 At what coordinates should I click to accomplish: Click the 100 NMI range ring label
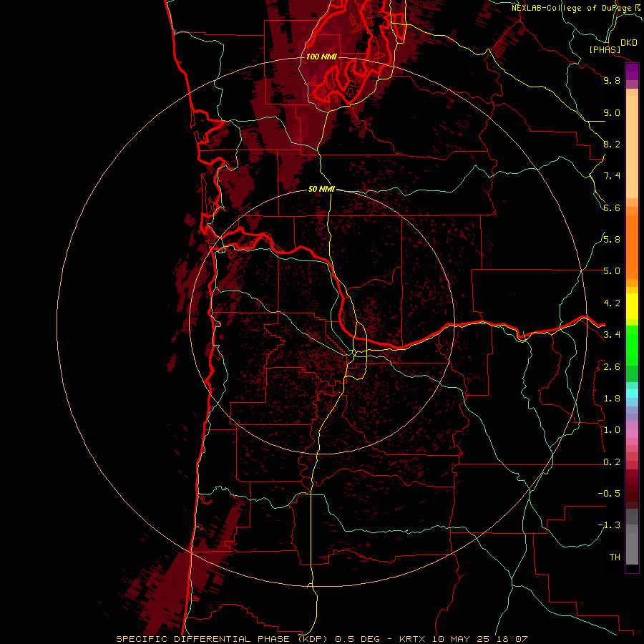(321, 57)
